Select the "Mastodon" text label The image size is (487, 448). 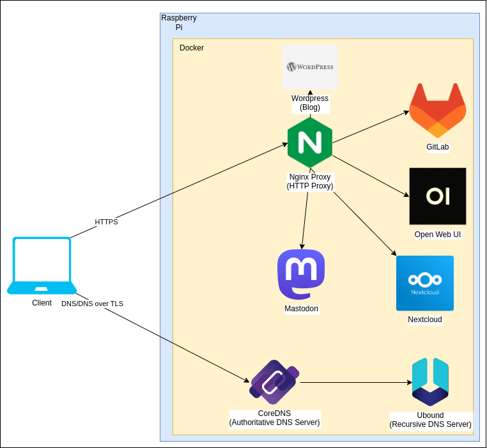coord(301,309)
